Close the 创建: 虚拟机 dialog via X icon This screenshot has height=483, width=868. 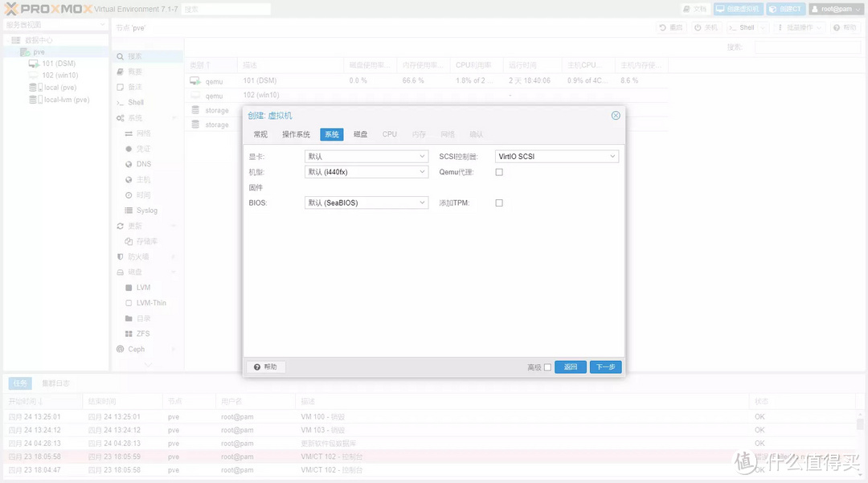tap(616, 116)
